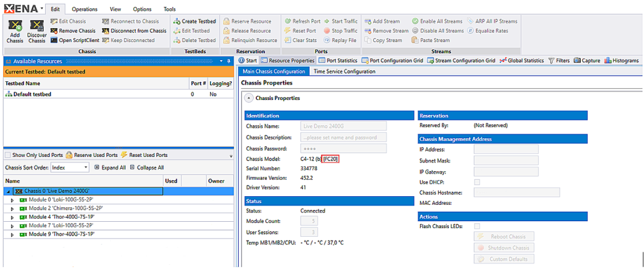644x268 pixels.
Task: Collapse the Chassis Properties section
Action: pos(249,98)
